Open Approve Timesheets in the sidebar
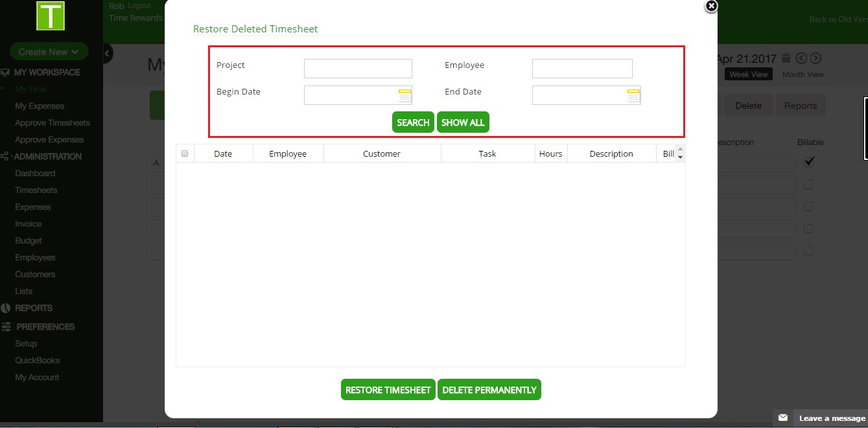Image resolution: width=868 pixels, height=428 pixels. pos(53,123)
